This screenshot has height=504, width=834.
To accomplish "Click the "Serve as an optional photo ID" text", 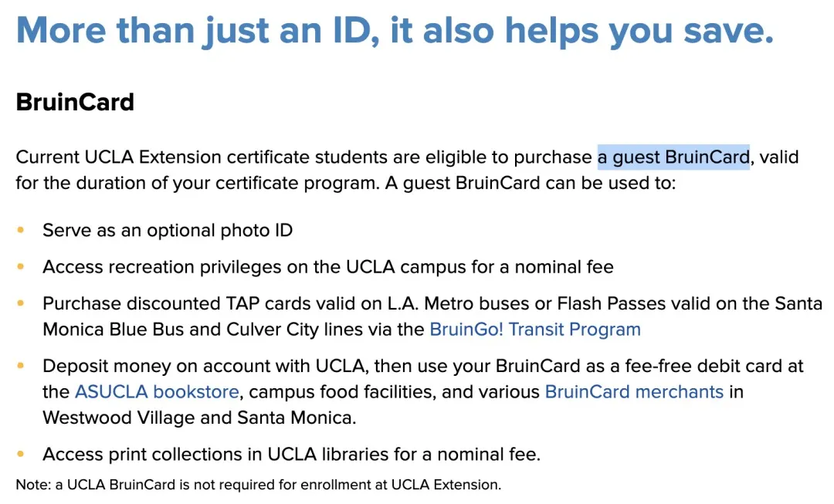I will click(x=168, y=230).
